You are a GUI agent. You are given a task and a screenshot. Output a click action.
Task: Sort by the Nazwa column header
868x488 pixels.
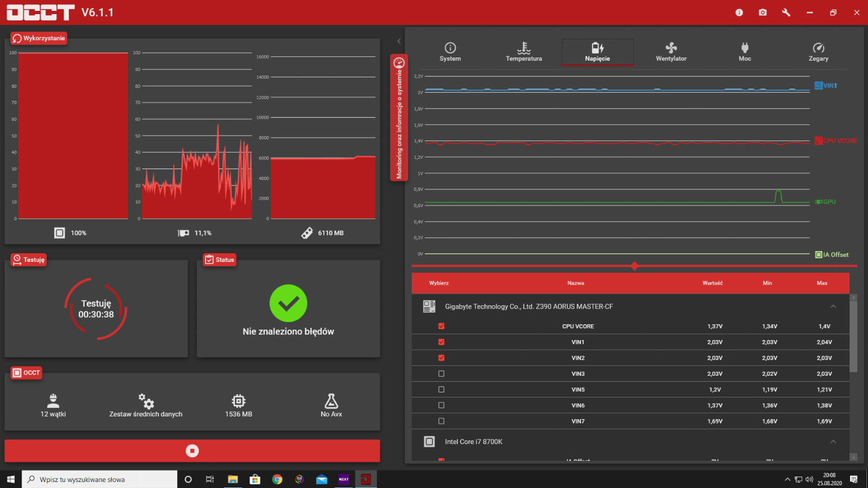576,283
